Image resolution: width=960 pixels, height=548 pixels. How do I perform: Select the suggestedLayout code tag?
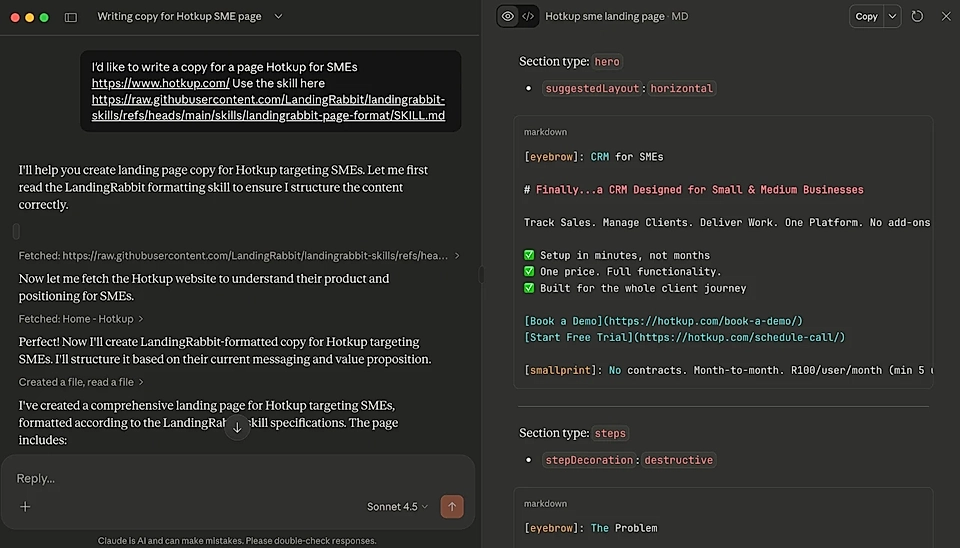click(x=592, y=88)
